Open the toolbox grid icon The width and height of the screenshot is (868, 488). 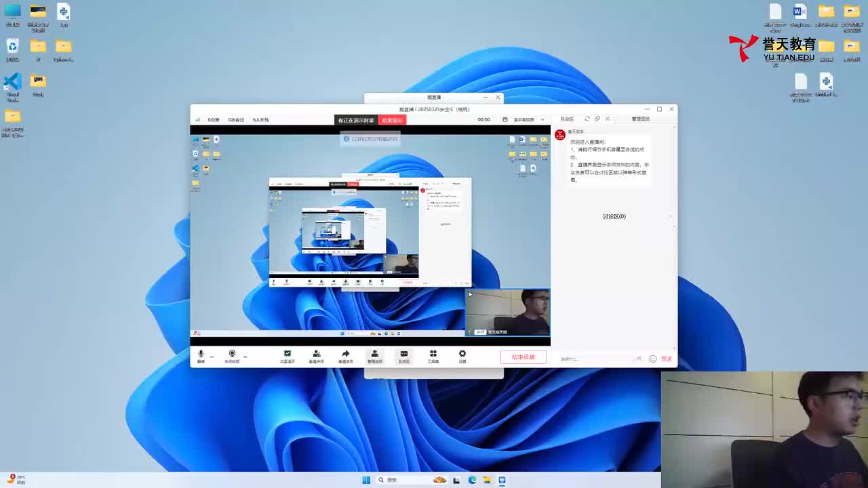click(433, 357)
